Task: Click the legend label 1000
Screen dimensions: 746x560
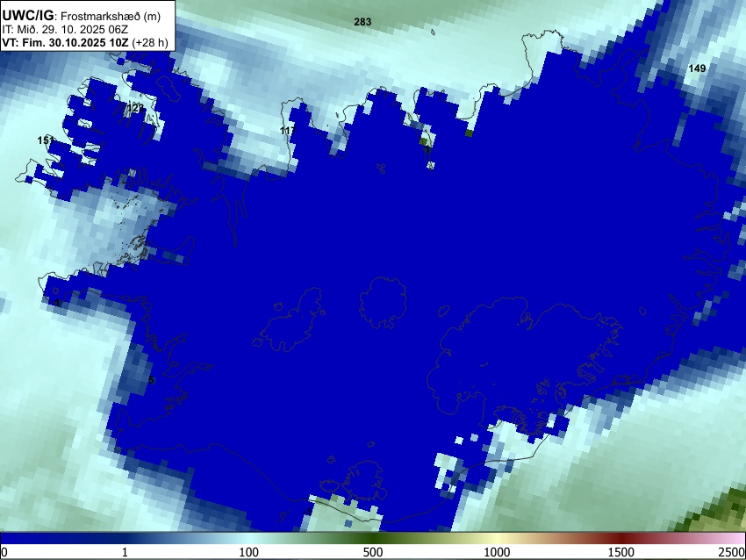Action: pyautogui.click(x=497, y=552)
